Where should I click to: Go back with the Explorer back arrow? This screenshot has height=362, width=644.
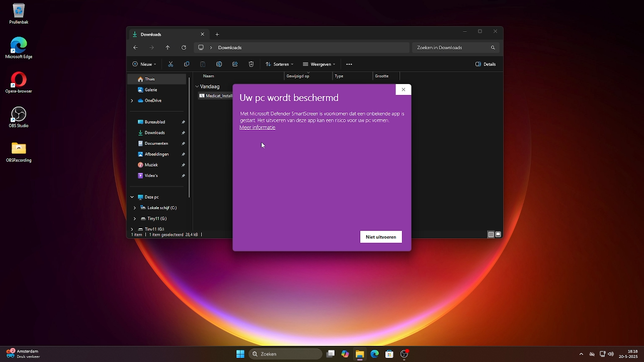135,48
